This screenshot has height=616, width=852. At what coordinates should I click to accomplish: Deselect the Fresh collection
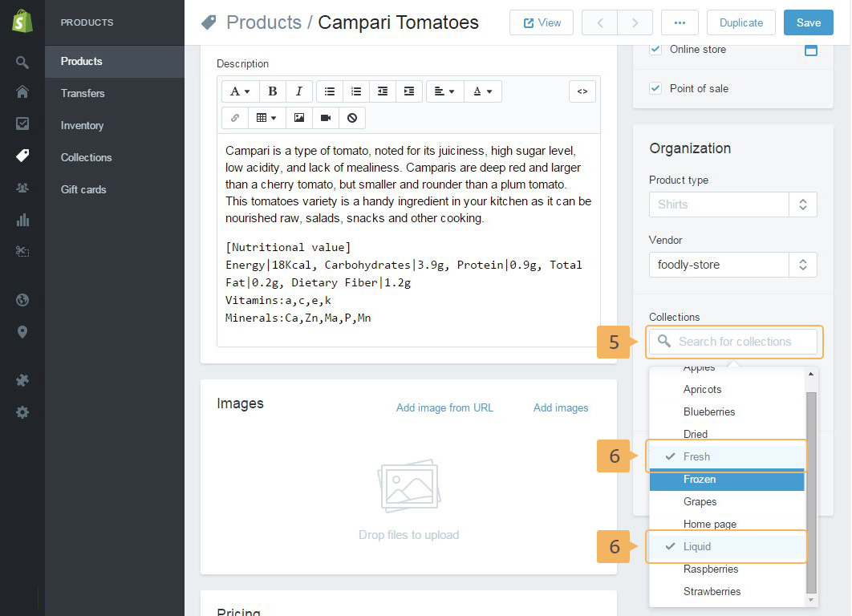pyautogui.click(x=696, y=456)
